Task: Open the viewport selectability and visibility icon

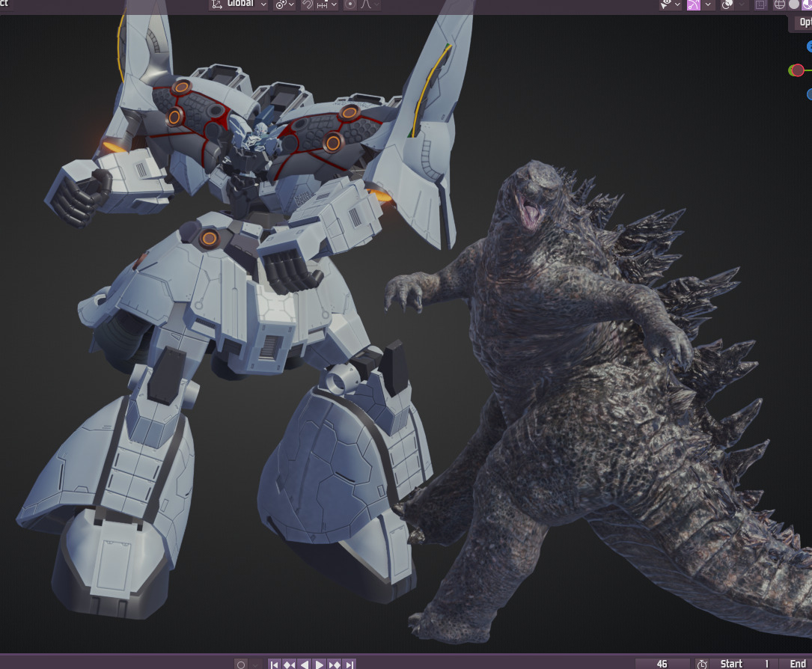Action: [666, 4]
